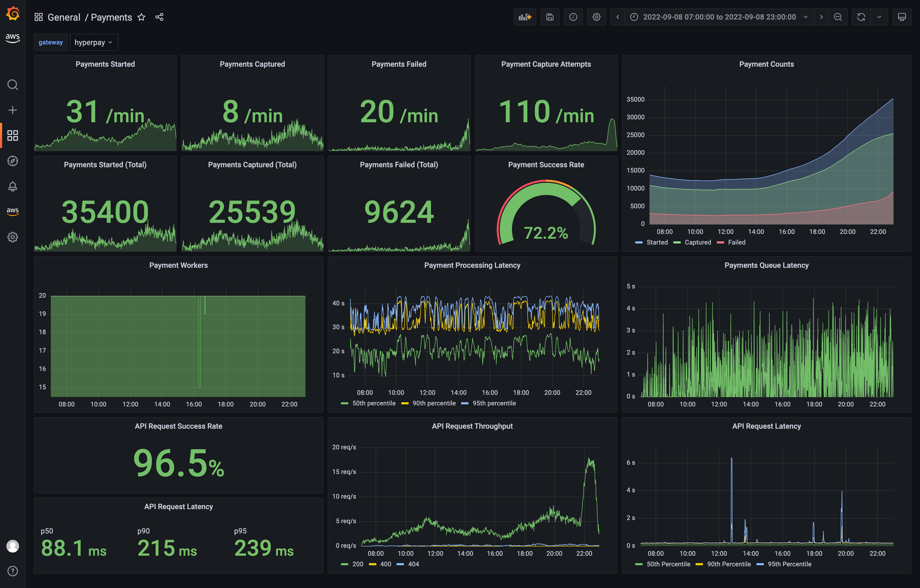920x588 pixels.
Task: Open API Request Success Rate panel title
Action: [x=178, y=426]
